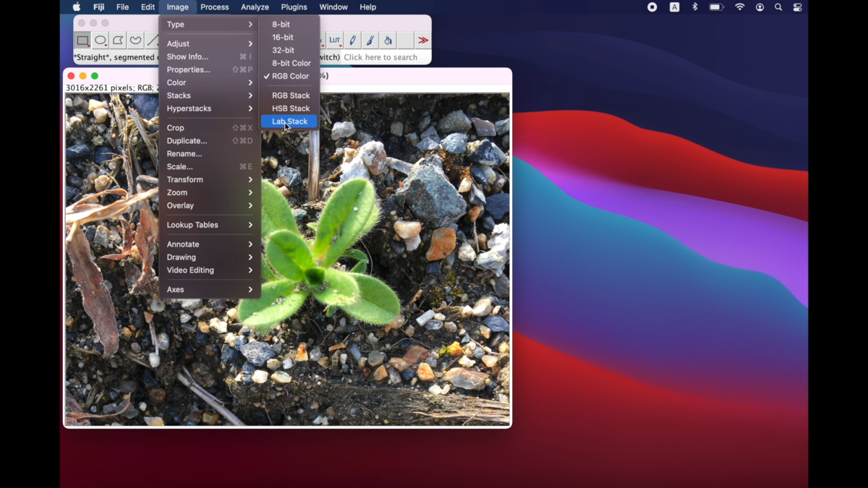Open the Process menu
This screenshot has height=488, width=868.
[215, 7]
